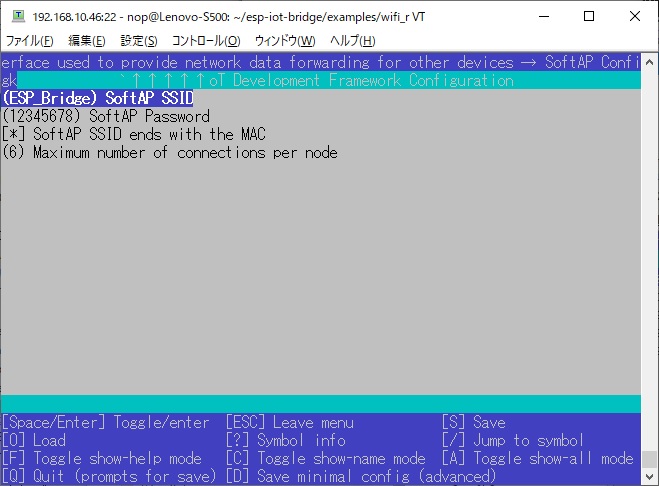Click the [Q] Quit hint
Image resolution: width=659 pixels, height=486 pixels.
click(109, 476)
